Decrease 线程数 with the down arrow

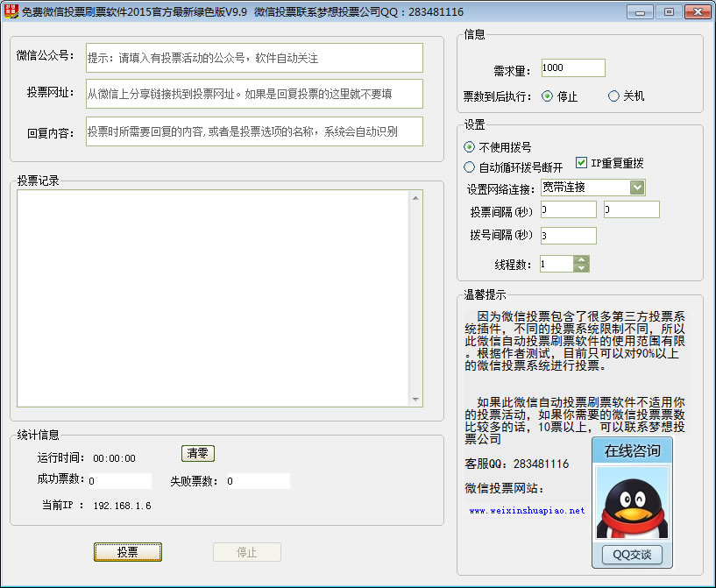[x=581, y=268]
